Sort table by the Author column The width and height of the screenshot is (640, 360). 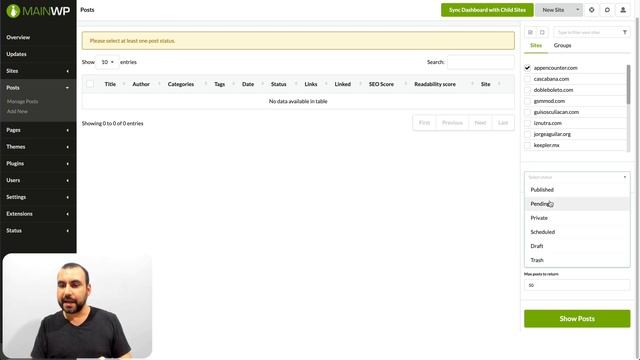point(141,84)
